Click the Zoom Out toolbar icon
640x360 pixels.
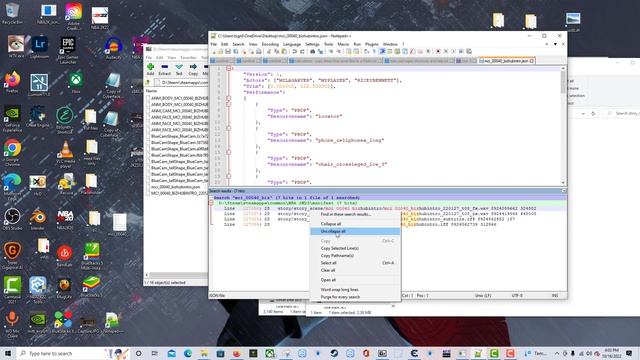pyautogui.click(x=338, y=52)
